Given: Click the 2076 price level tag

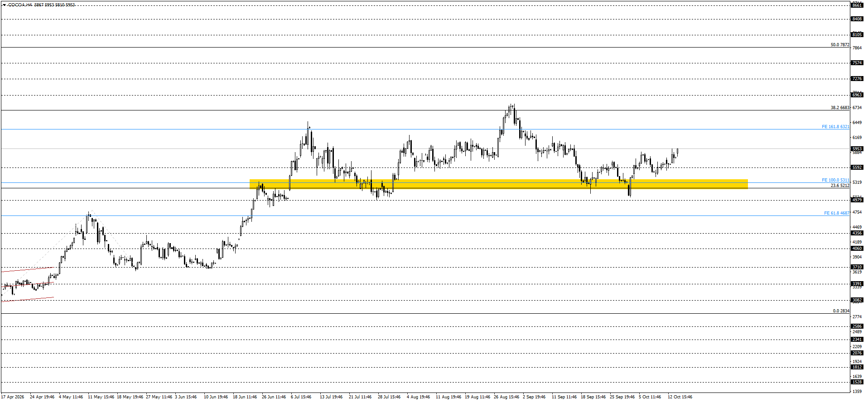Looking at the screenshot, I should coord(857,353).
